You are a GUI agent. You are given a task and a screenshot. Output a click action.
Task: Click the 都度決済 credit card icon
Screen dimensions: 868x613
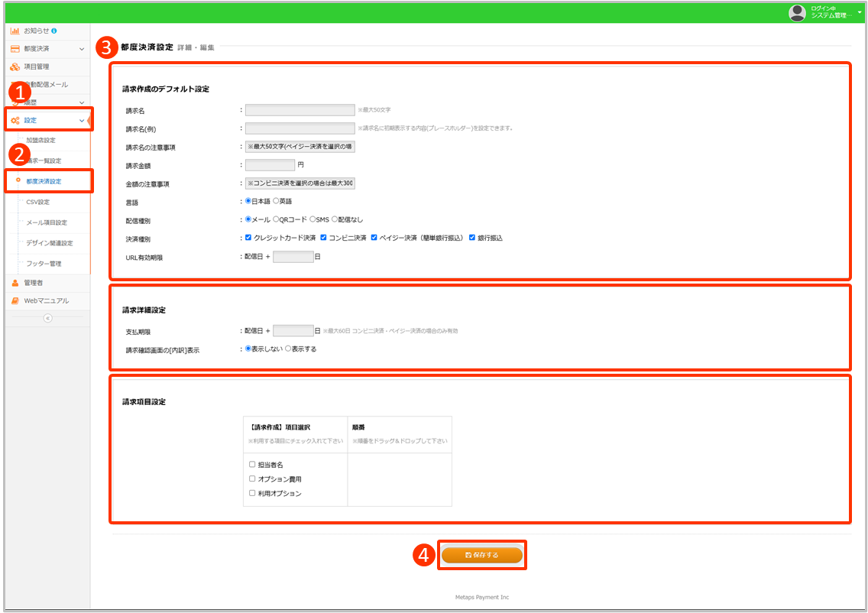click(15, 49)
